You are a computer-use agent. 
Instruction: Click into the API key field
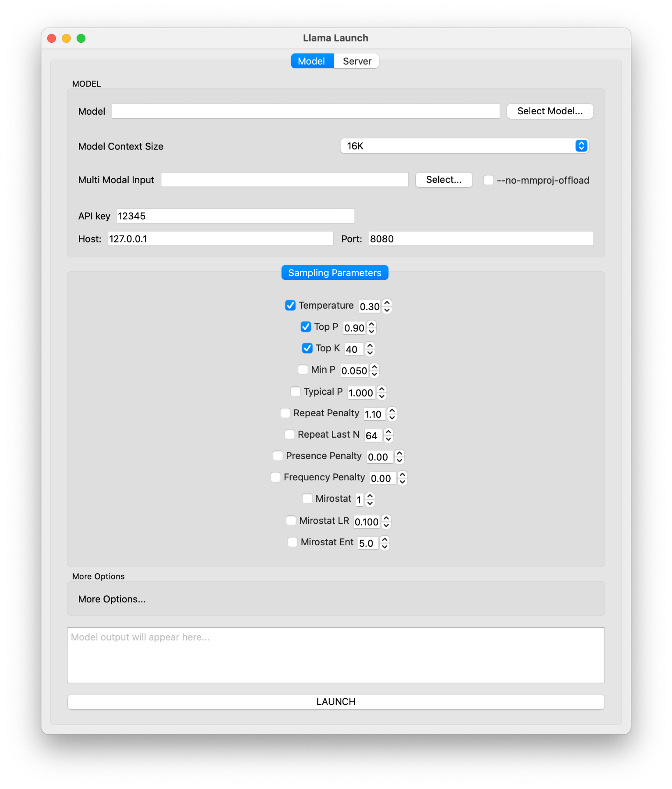(236, 216)
